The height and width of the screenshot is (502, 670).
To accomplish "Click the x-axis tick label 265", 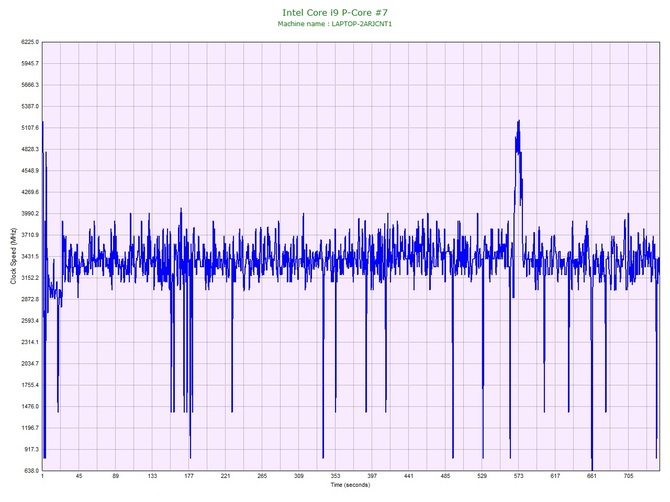I will [x=262, y=476].
